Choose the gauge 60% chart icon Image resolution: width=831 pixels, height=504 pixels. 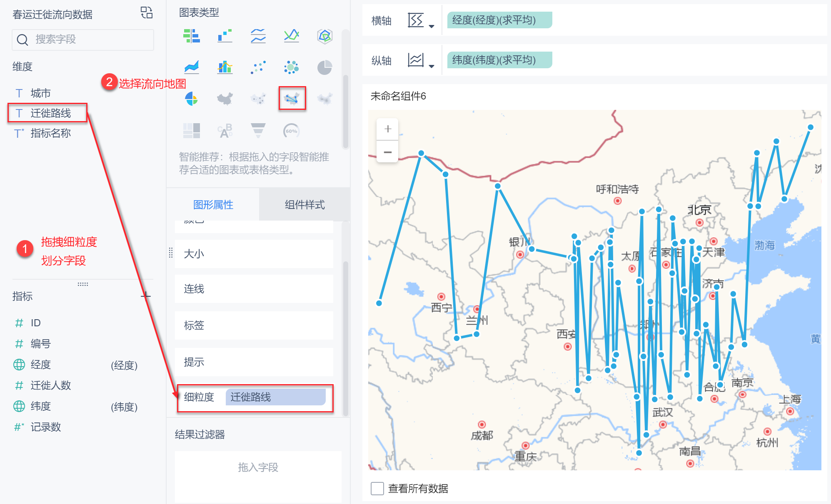point(291,131)
